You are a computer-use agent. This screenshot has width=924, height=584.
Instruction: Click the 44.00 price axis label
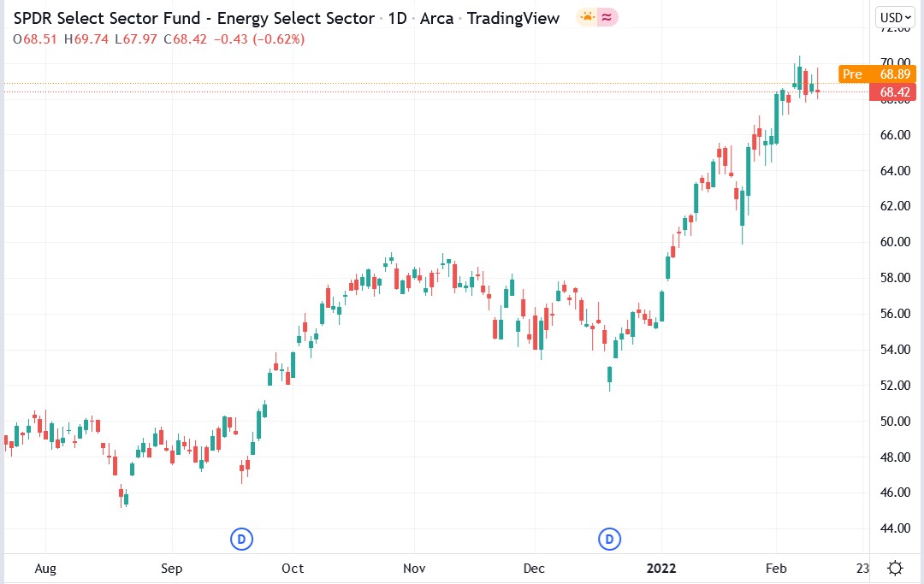(x=895, y=528)
